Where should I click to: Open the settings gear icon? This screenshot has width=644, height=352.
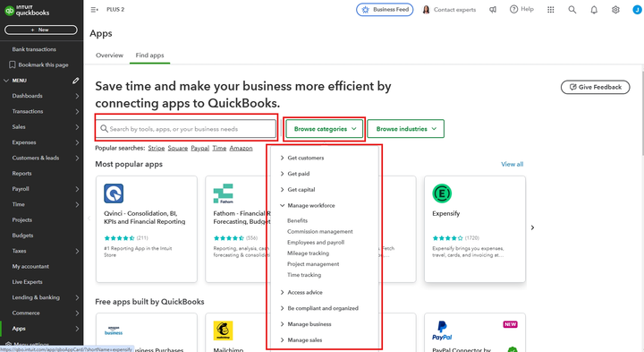[x=615, y=10]
